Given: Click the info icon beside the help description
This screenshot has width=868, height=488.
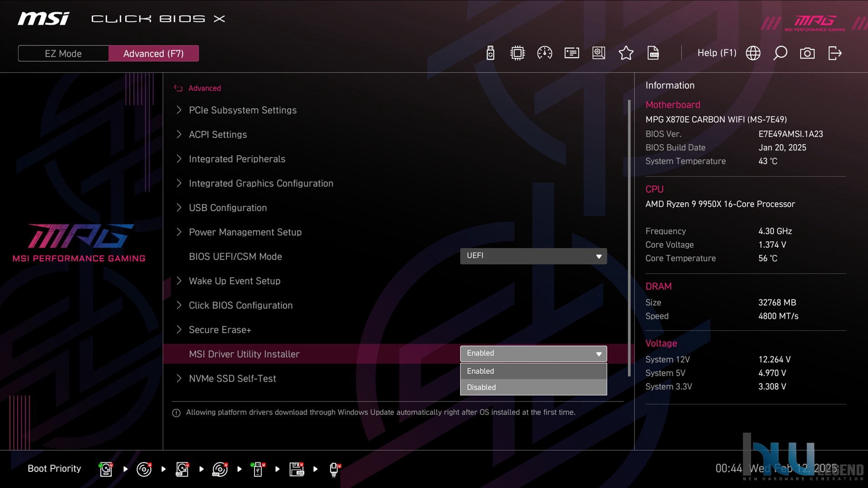Looking at the screenshot, I should pos(176,413).
